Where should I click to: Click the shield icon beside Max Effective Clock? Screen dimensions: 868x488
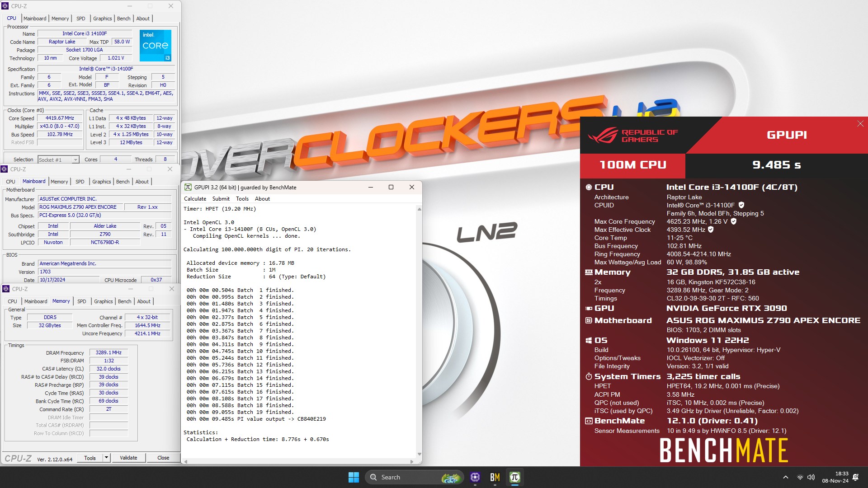[711, 230]
